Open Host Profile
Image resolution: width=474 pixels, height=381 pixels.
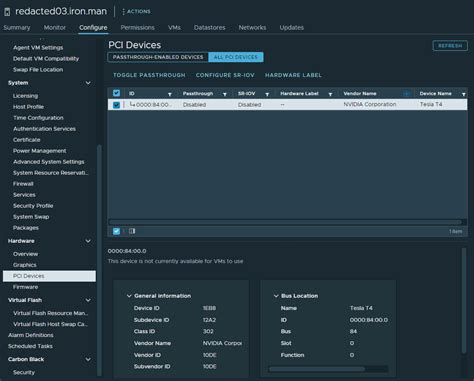[x=28, y=107]
